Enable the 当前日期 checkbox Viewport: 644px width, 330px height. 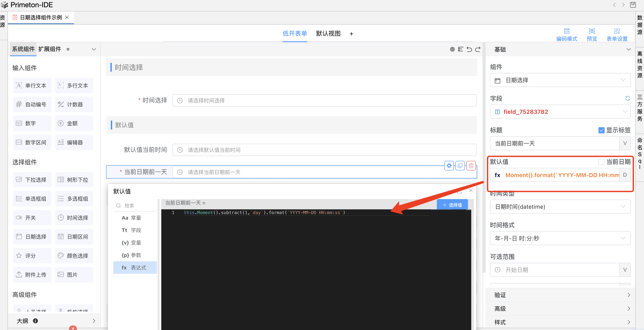point(601,162)
